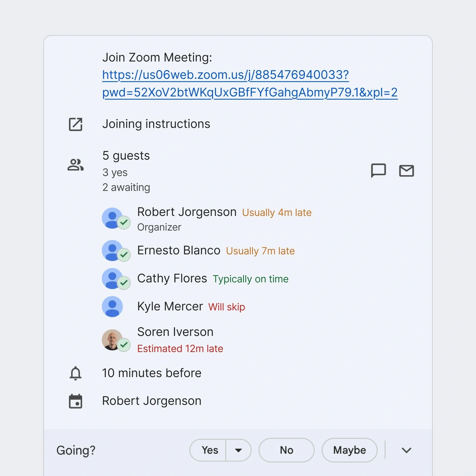Viewport: 476px width, 476px height.
Task: Click the checkmark badge on Soren Iverson
Action: click(x=123, y=346)
